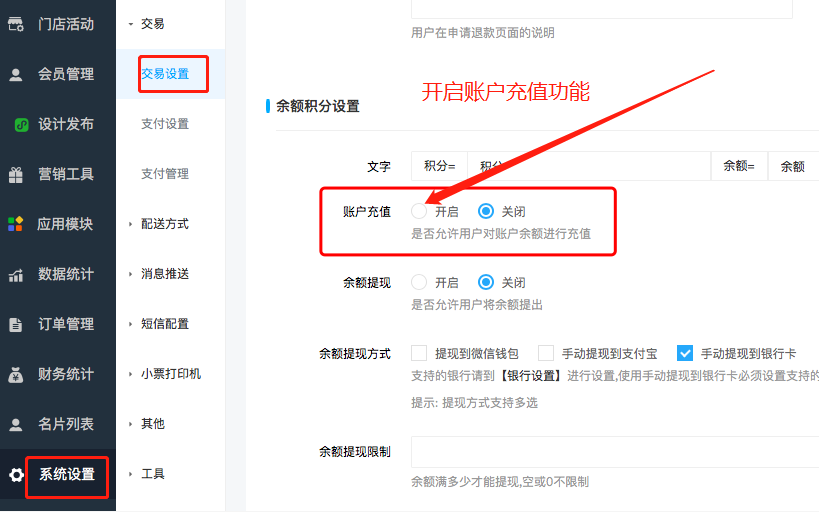
Task: Click the 积分 text input field
Action: coord(589,166)
